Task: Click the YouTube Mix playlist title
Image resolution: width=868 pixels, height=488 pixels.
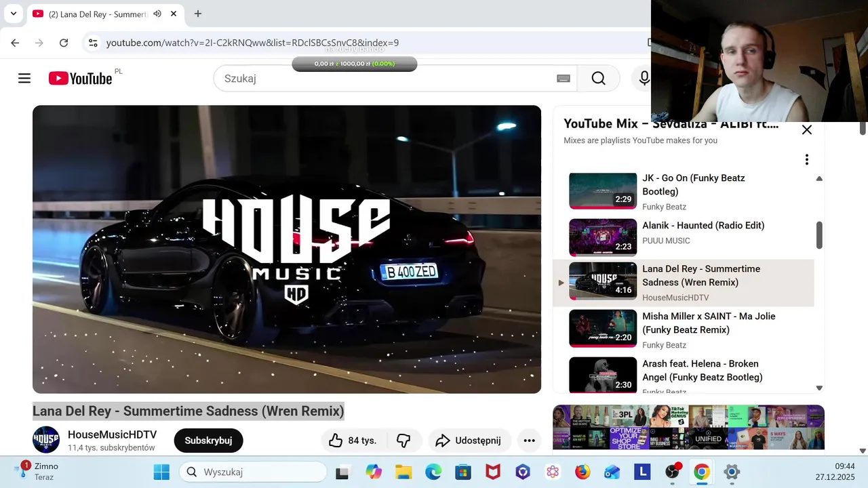Action: 671,124
